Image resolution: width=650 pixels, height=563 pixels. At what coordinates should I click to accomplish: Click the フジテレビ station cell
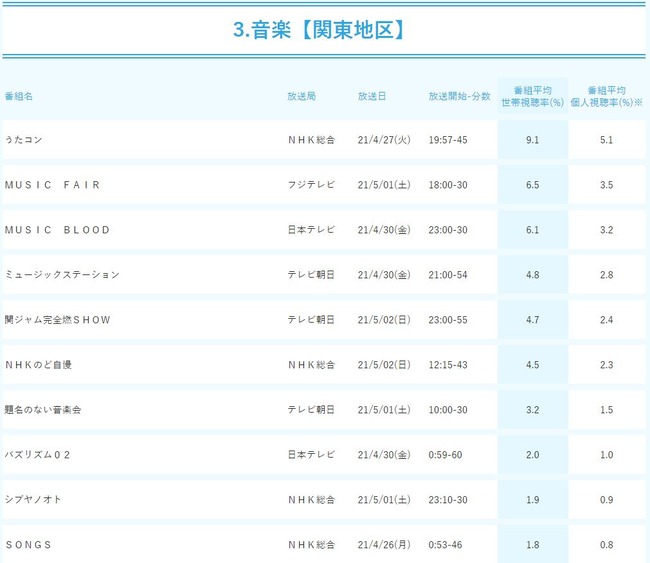pyautogui.click(x=311, y=184)
